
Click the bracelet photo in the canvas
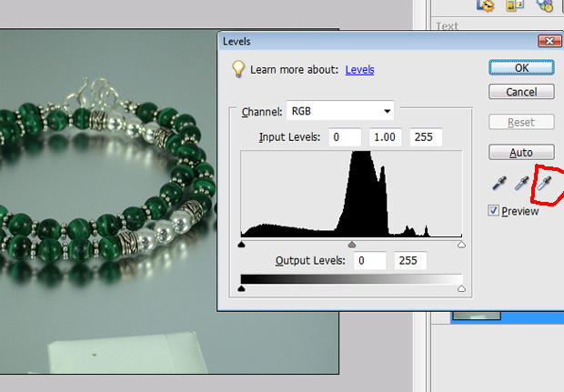[x=108, y=201]
